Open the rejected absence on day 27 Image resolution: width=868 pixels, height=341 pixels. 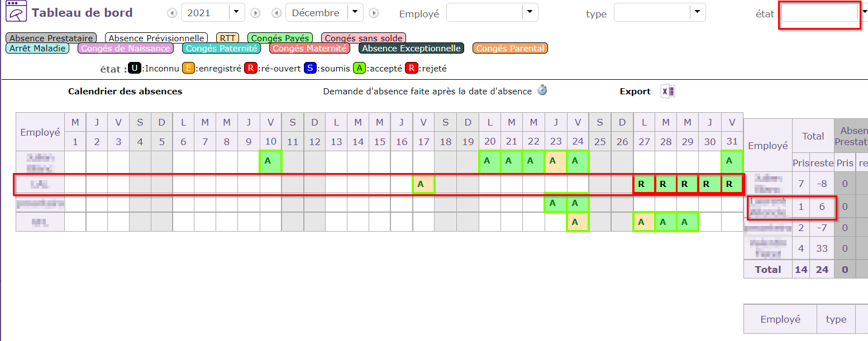pyautogui.click(x=644, y=184)
